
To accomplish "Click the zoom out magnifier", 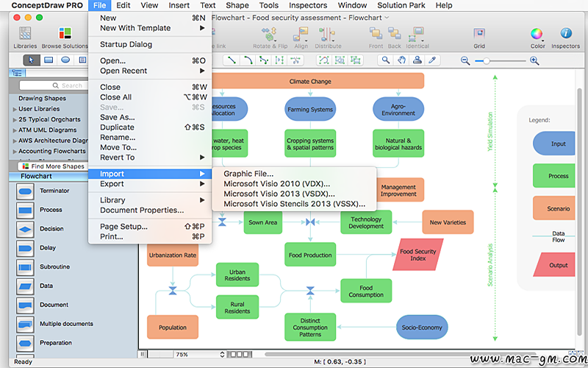I will click(x=465, y=60).
